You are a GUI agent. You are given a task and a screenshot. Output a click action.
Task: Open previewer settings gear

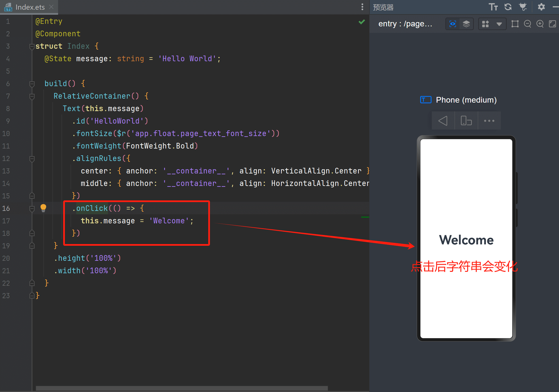541,7
